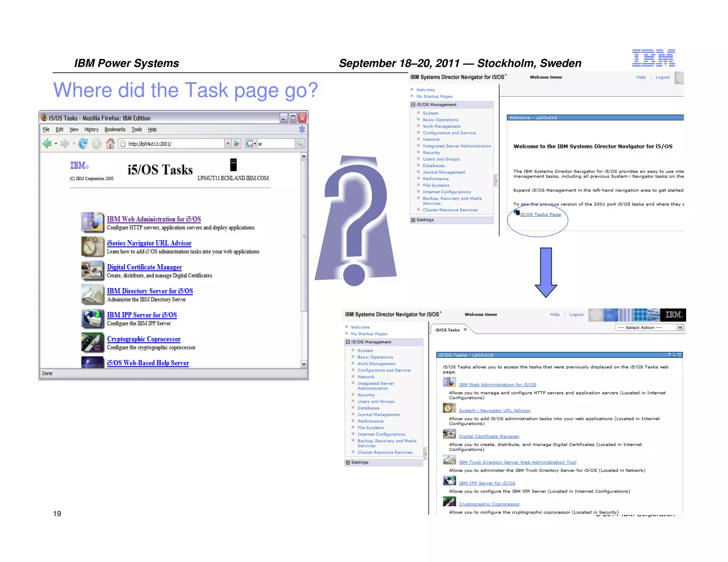Click Help in lower Navigator header

555,314
